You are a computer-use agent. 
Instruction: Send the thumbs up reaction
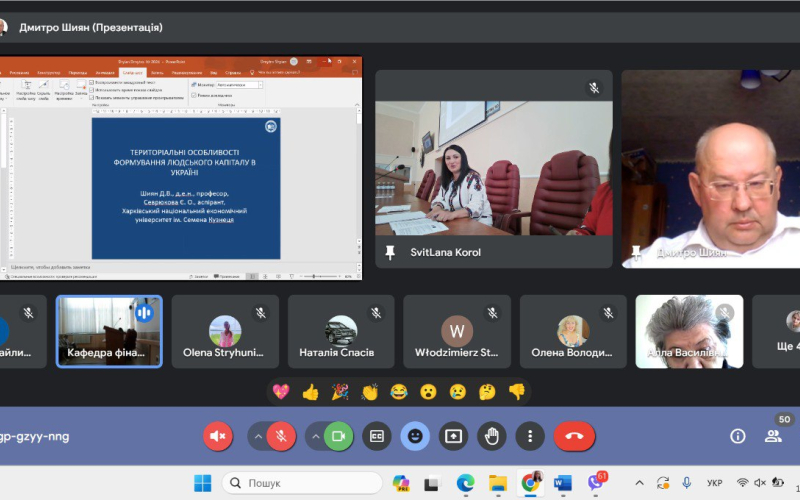coord(310,392)
